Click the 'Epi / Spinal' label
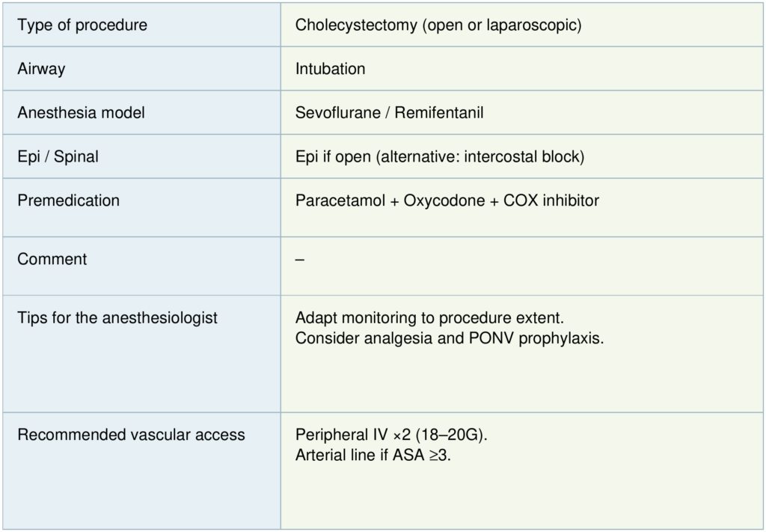The height and width of the screenshot is (532, 766). [x=58, y=157]
